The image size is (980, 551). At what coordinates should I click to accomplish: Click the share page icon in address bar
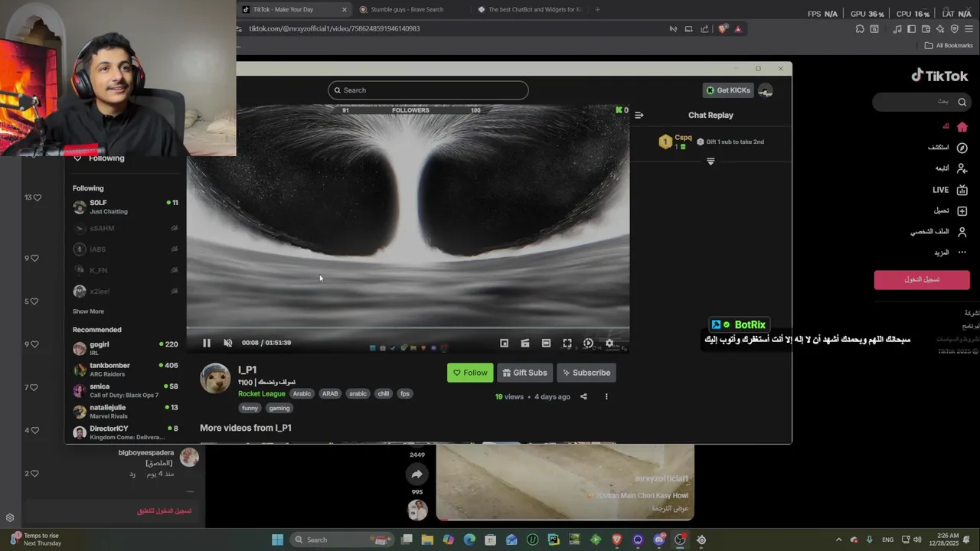coord(704,29)
